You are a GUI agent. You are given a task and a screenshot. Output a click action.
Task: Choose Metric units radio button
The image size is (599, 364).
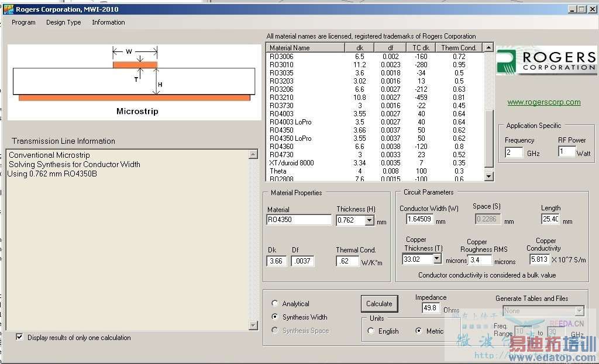419,331
